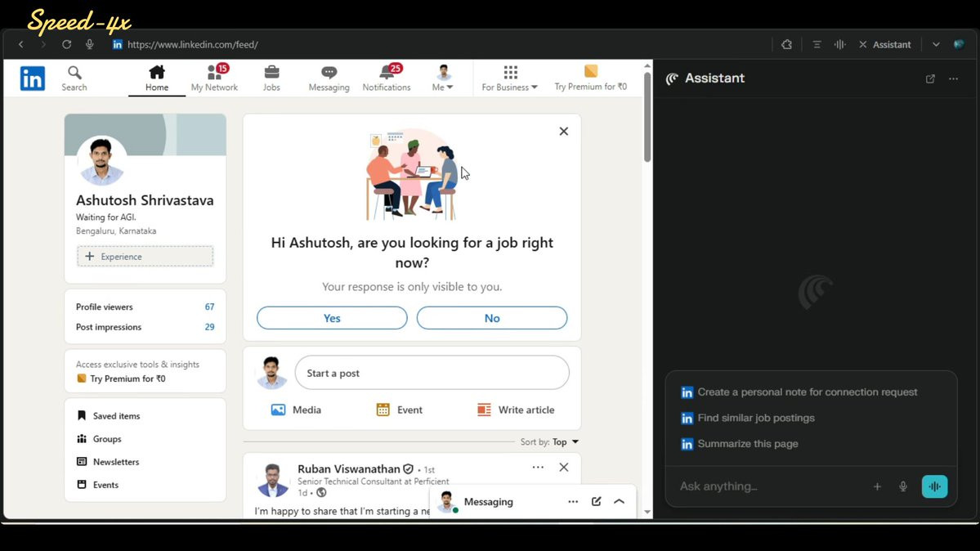This screenshot has height=551, width=980.
Task: Click Write article
Action: coord(516,410)
